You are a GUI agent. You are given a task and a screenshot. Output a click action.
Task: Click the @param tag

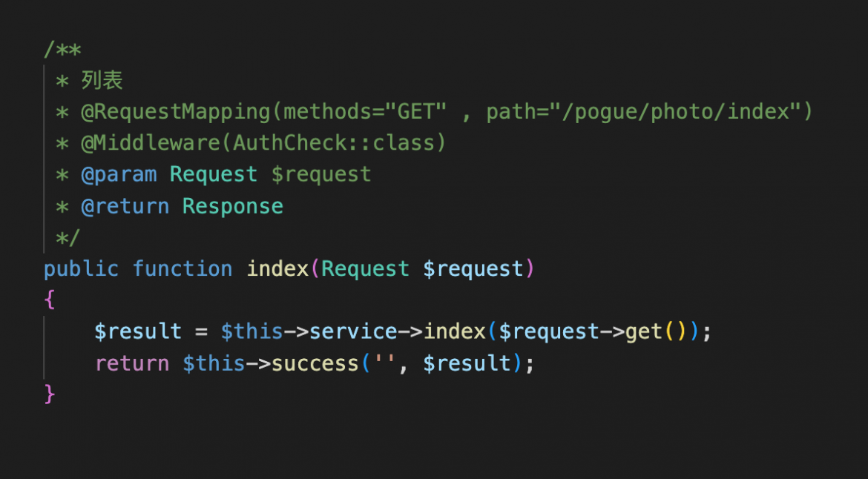119,174
